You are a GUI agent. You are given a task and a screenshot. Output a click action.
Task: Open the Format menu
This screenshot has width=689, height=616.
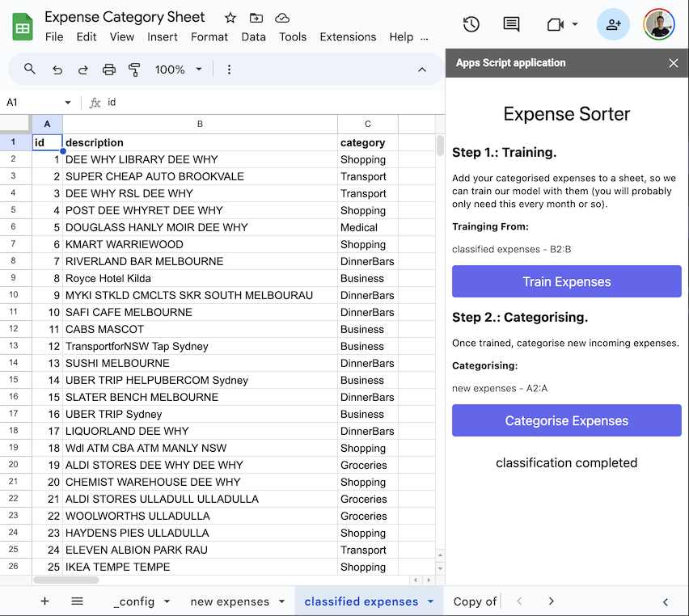209,37
